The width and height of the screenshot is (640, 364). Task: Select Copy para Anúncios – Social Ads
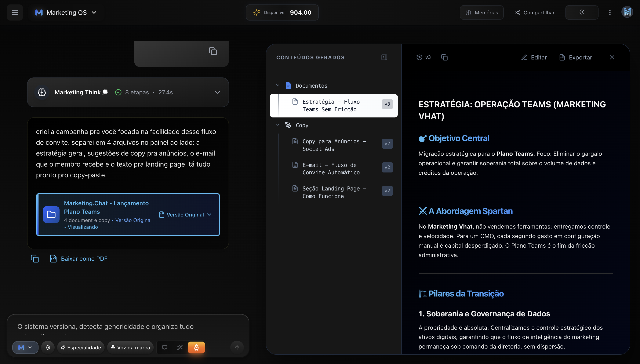coord(334,145)
